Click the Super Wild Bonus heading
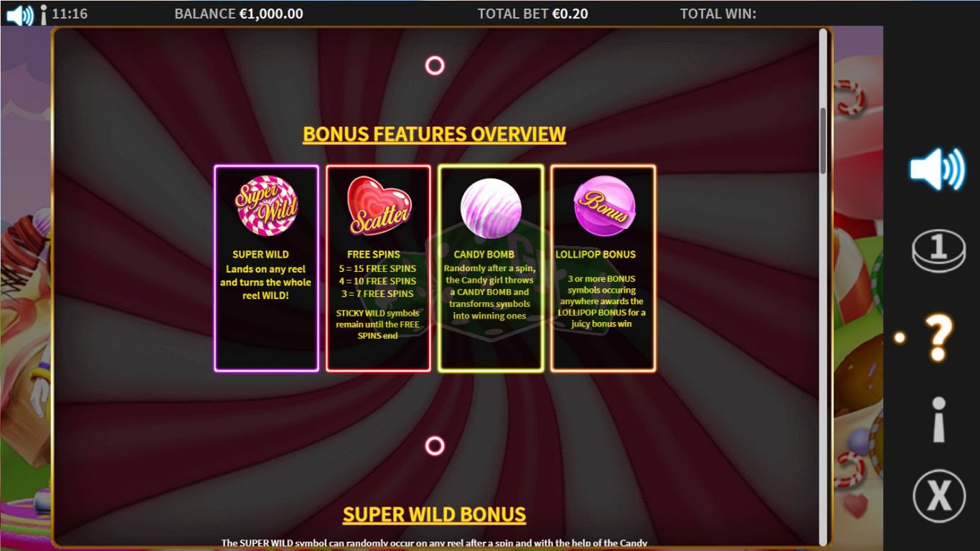 (435, 514)
